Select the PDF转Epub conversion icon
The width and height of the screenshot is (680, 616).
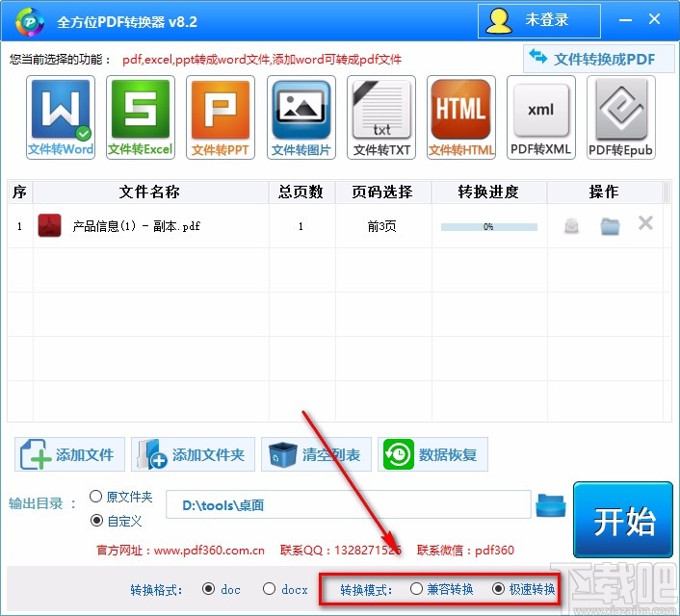coord(620,117)
